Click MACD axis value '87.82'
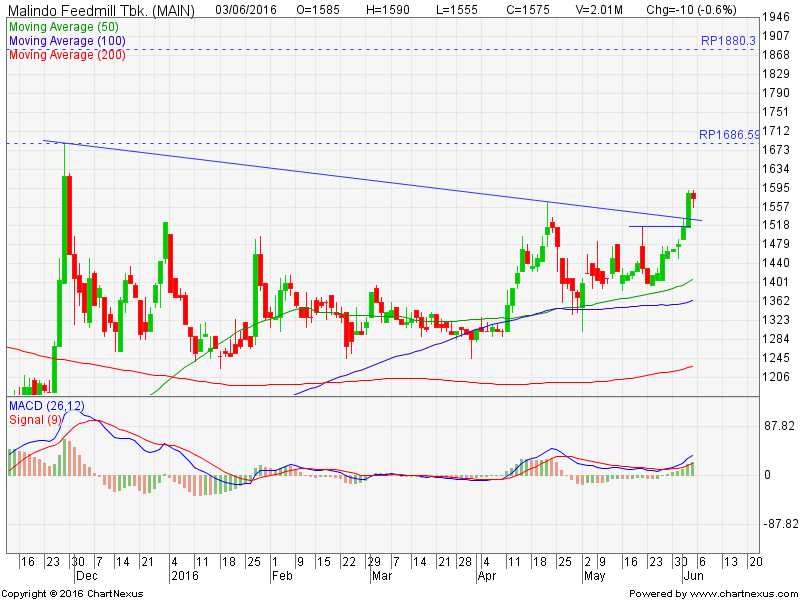The image size is (800, 600). (x=778, y=426)
